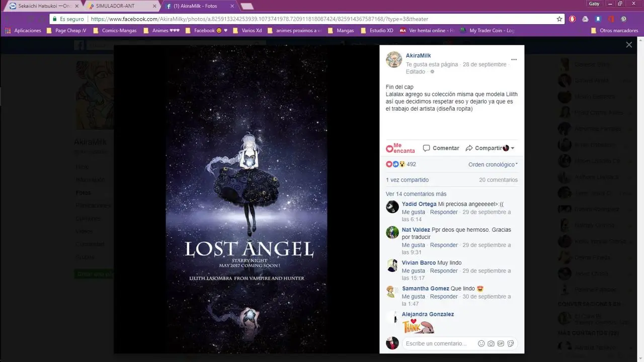Add a sticker to the comment
The image size is (644, 362).
[511, 343]
